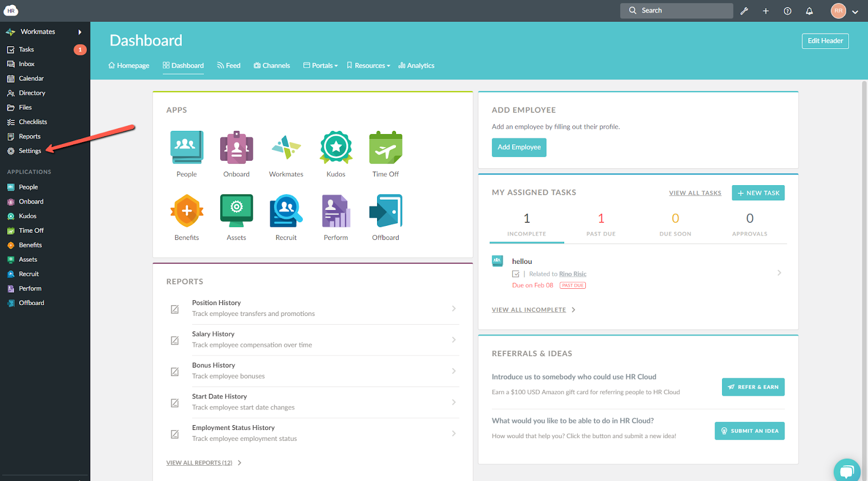The width and height of the screenshot is (868, 481).
Task: Open the Workmates app tile
Action: (x=286, y=148)
